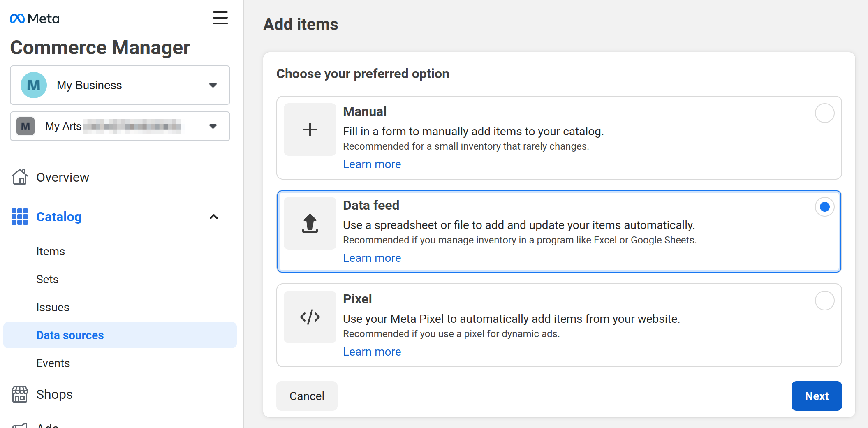The image size is (868, 428).
Task: Click the Manual option title
Action: (365, 111)
